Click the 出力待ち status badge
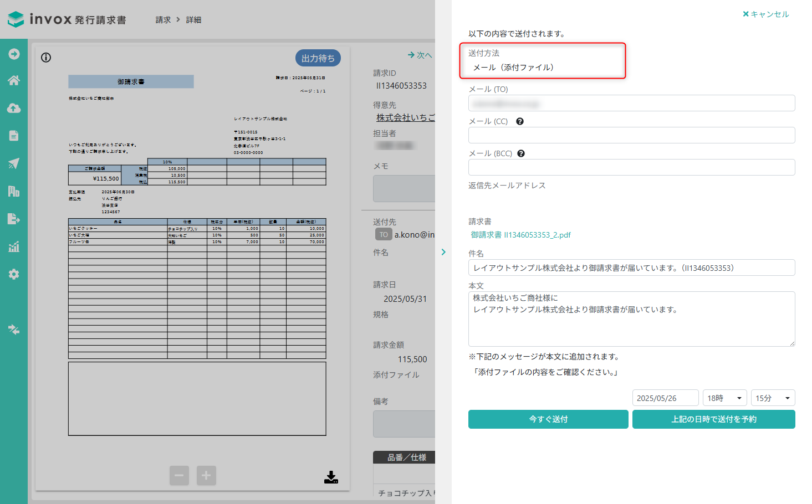The width and height of the screenshot is (812, 504). pyautogui.click(x=318, y=58)
